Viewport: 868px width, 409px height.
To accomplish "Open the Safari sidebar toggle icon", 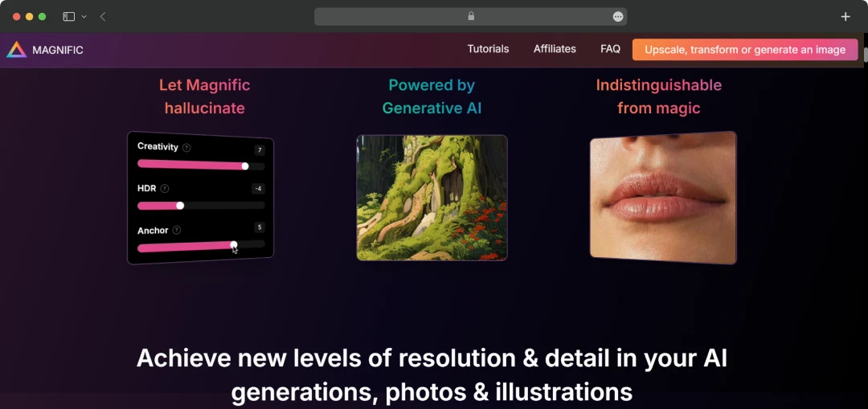I will tap(68, 17).
